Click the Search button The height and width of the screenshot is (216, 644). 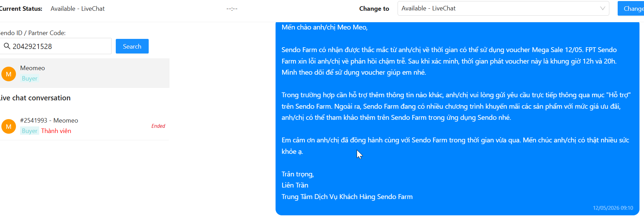(132, 46)
